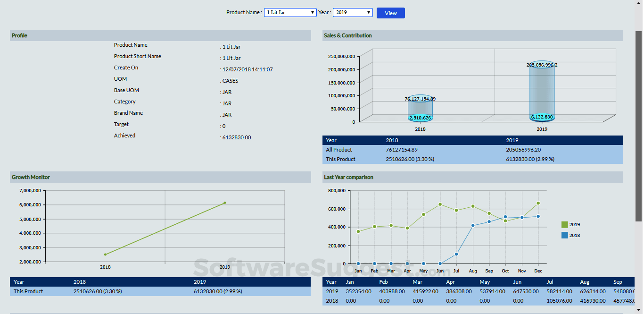Screen dimensions: 644x314
Task: Select the Jun 2019 peak point on the comparison chart
Action: pos(439,204)
